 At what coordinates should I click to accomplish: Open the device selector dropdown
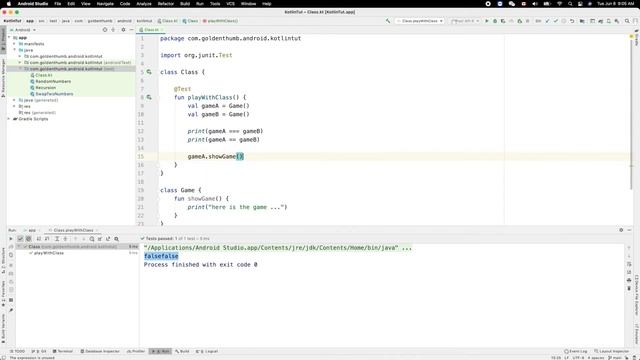[x=464, y=21]
